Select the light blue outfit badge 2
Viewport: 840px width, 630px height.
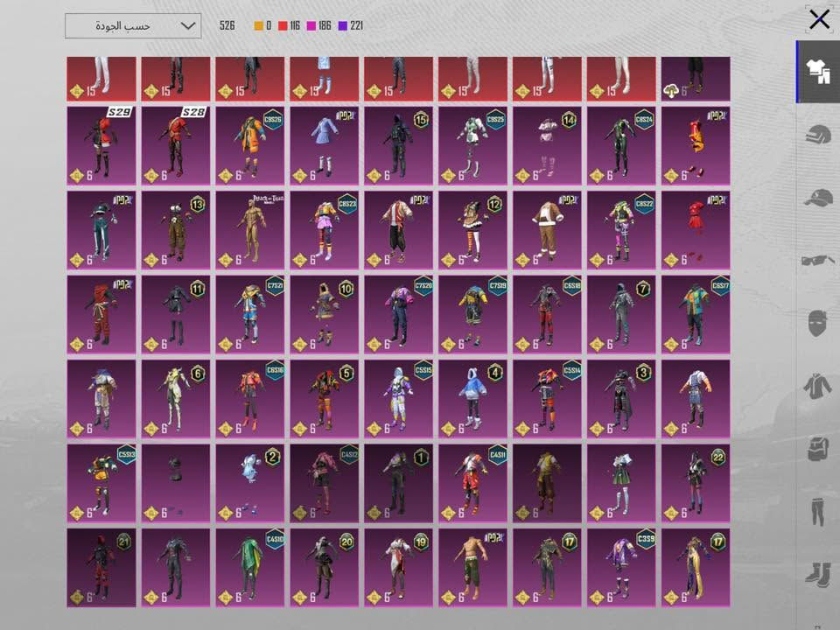pos(250,483)
